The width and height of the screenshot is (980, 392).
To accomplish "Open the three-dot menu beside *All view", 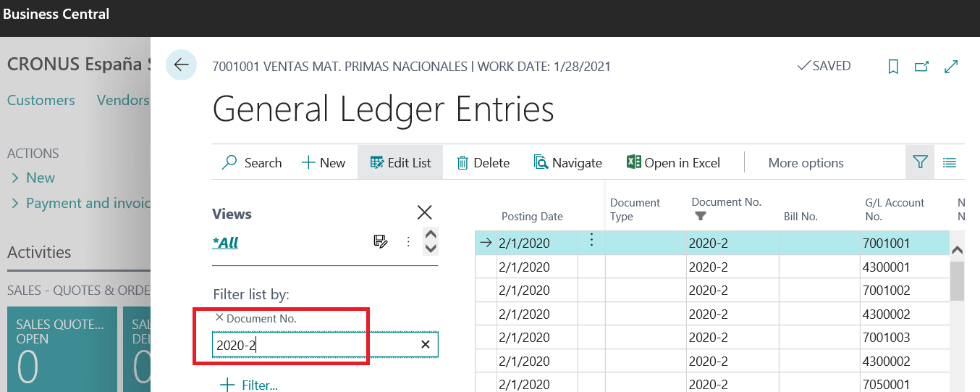I will 408,242.
